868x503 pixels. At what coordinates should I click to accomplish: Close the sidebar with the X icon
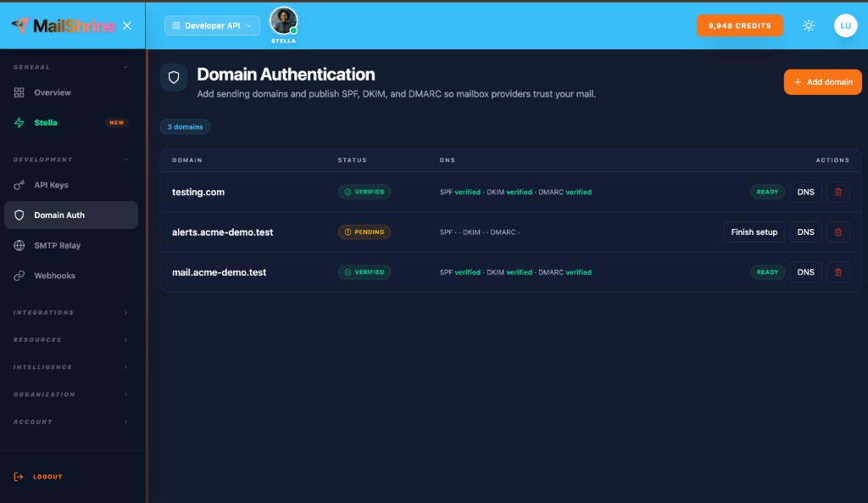127,25
